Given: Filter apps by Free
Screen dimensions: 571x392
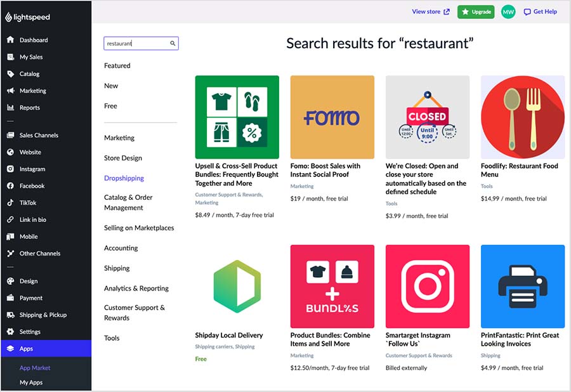Looking at the screenshot, I should coord(110,106).
